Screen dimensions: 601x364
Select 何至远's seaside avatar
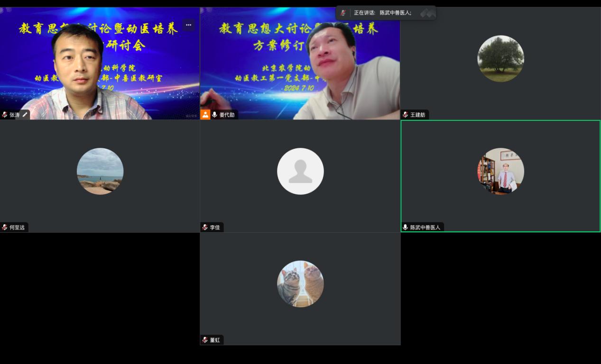[x=100, y=171]
